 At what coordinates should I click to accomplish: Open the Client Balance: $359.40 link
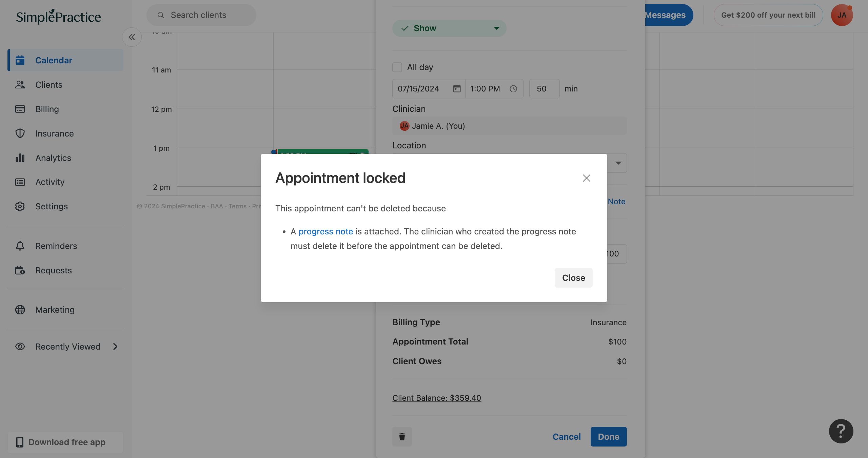[437, 398]
